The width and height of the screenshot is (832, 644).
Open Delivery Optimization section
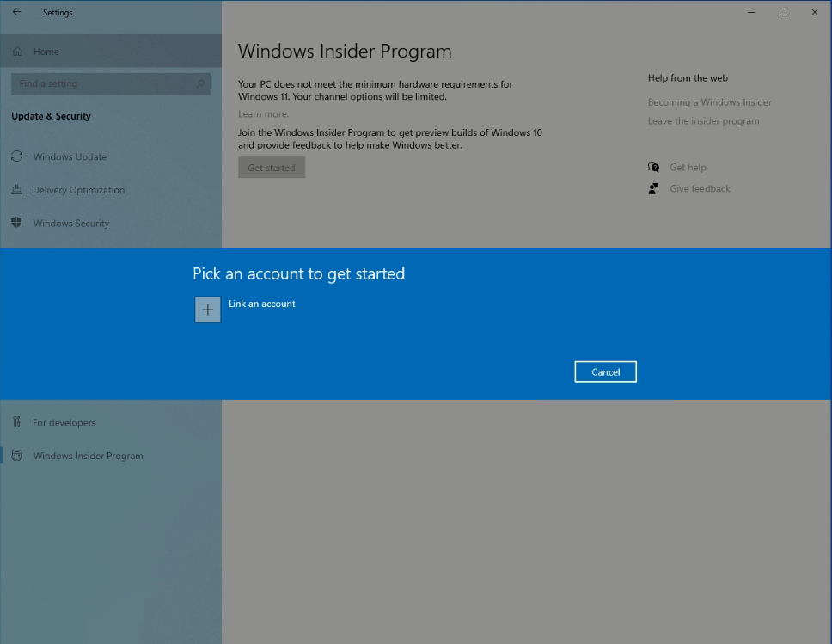110,190
